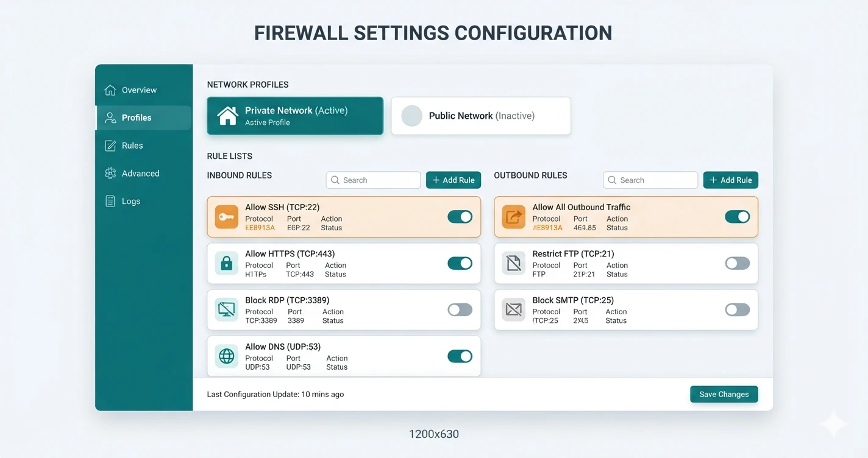Click the crossed file icon for Restrict FTP
The width and height of the screenshot is (868, 458).
[513, 263]
